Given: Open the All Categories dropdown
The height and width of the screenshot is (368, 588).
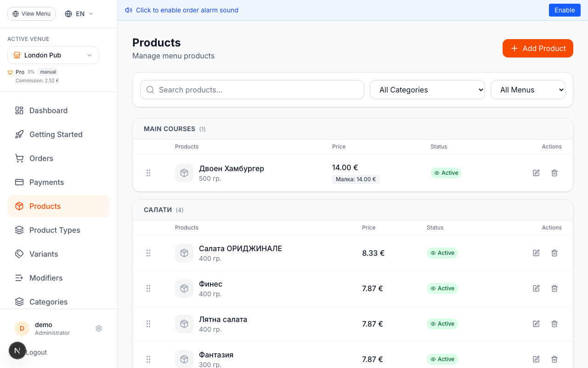Looking at the screenshot, I should coord(427,90).
